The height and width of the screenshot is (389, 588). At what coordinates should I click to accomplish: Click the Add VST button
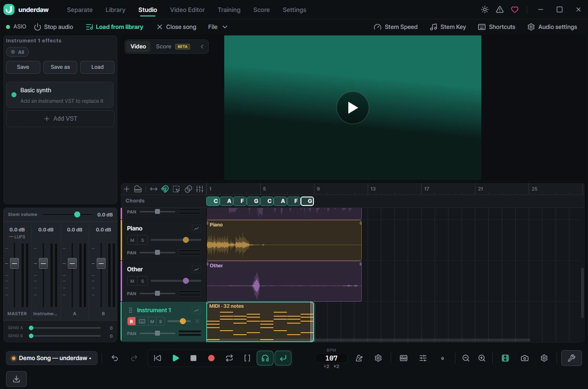point(60,119)
